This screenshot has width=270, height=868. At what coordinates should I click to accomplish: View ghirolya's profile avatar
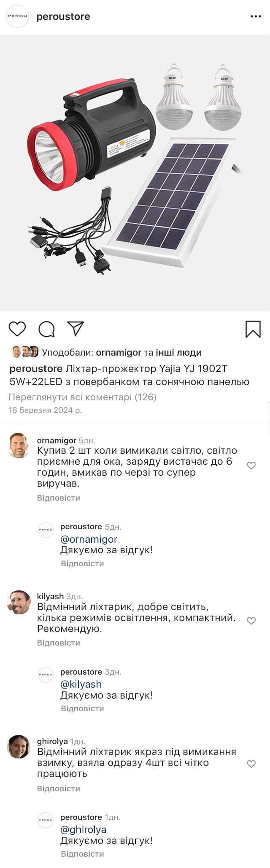point(19,747)
